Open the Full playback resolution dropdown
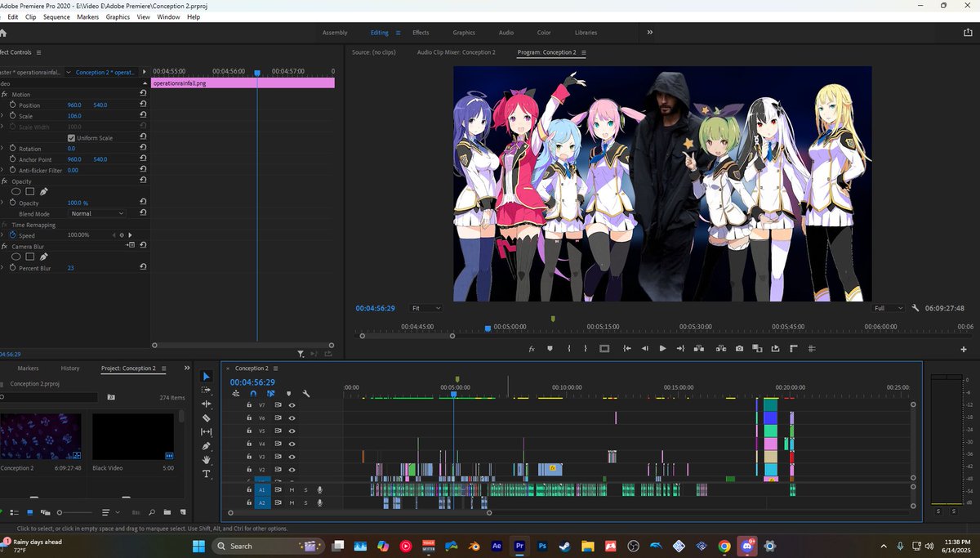This screenshot has height=558, width=980. (x=887, y=308)
